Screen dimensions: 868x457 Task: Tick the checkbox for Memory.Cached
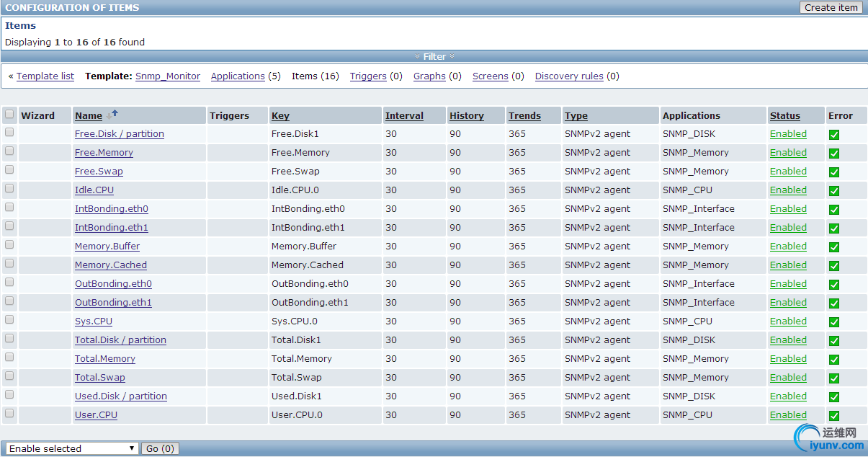click(x=9, y=264)
